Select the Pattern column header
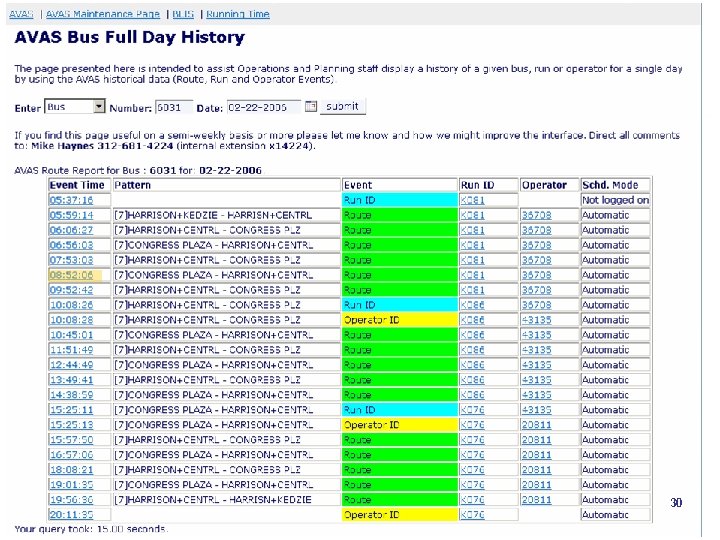 pos(226,185)
